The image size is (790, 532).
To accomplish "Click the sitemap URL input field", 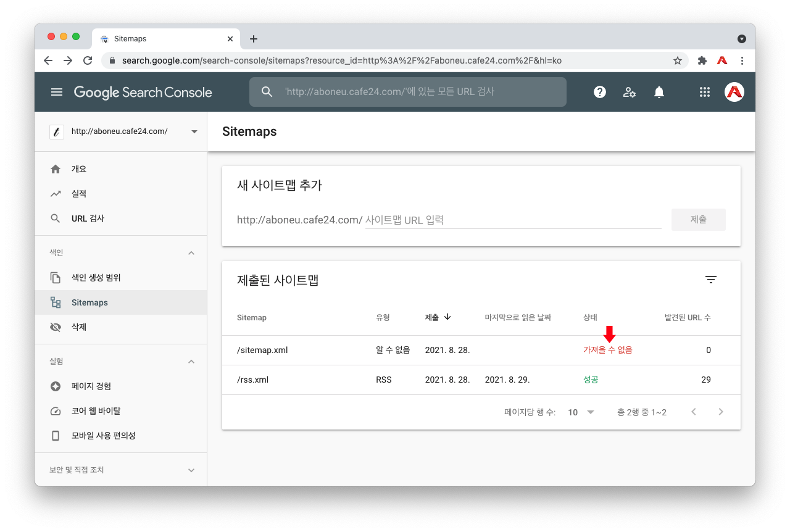I will click(513, 220).
